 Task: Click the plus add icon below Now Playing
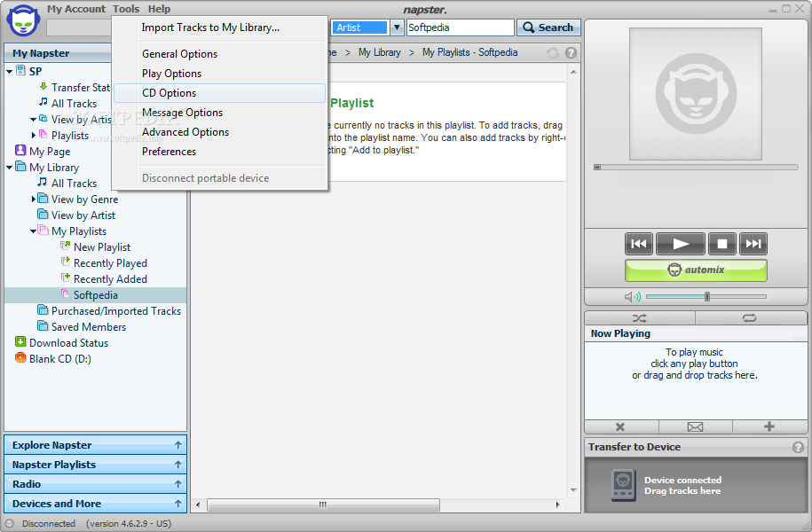click(x=769, y=426)
